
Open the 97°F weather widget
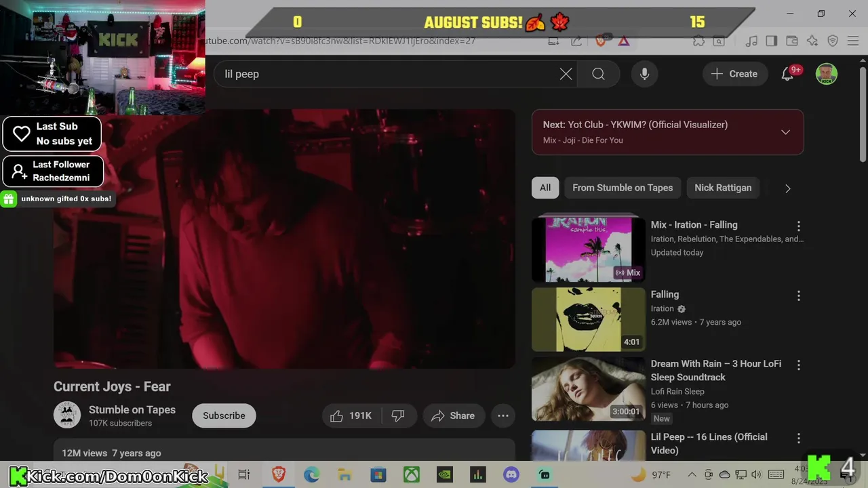pyautogui.click(x=651, y=474)
